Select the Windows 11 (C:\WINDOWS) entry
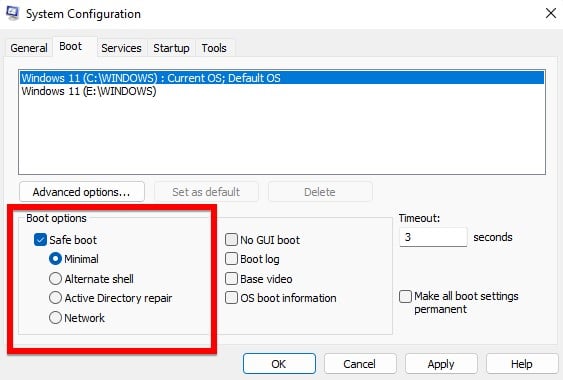 [282, 78]
